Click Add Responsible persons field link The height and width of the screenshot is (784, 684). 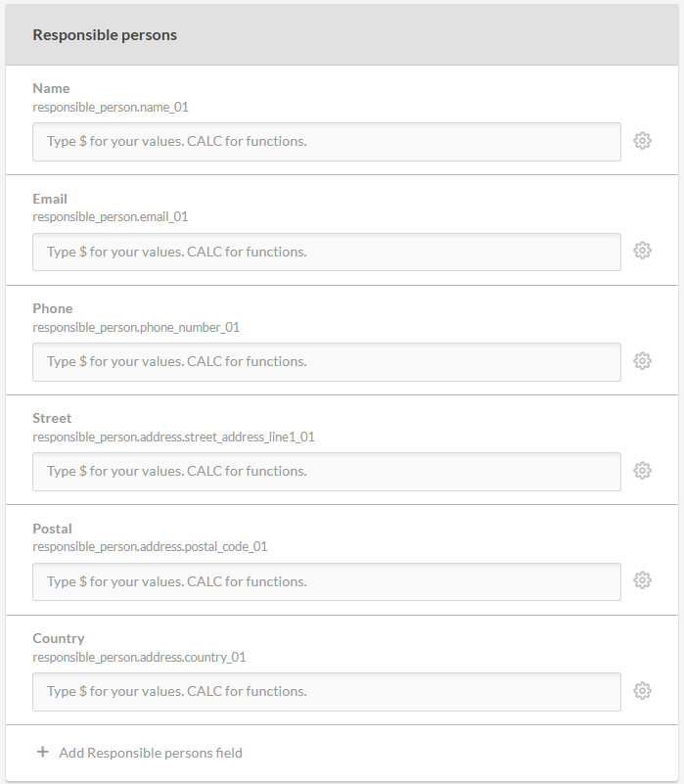click(150, 753)
